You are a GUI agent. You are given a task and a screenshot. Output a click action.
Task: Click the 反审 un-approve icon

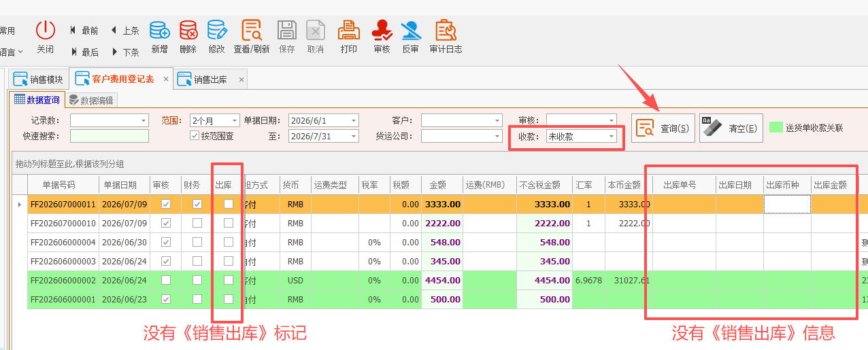point(410,31)
